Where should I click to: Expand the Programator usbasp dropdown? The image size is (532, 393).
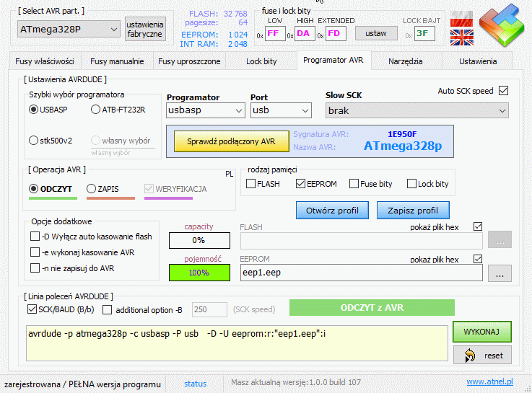pos(206,110)
